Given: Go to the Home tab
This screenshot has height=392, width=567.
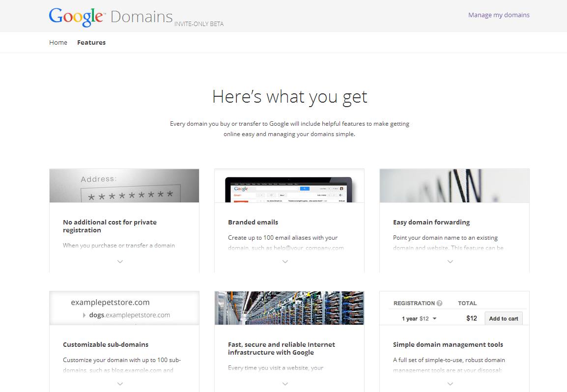Looking at the screenshot, I should (x=58, y=42).
